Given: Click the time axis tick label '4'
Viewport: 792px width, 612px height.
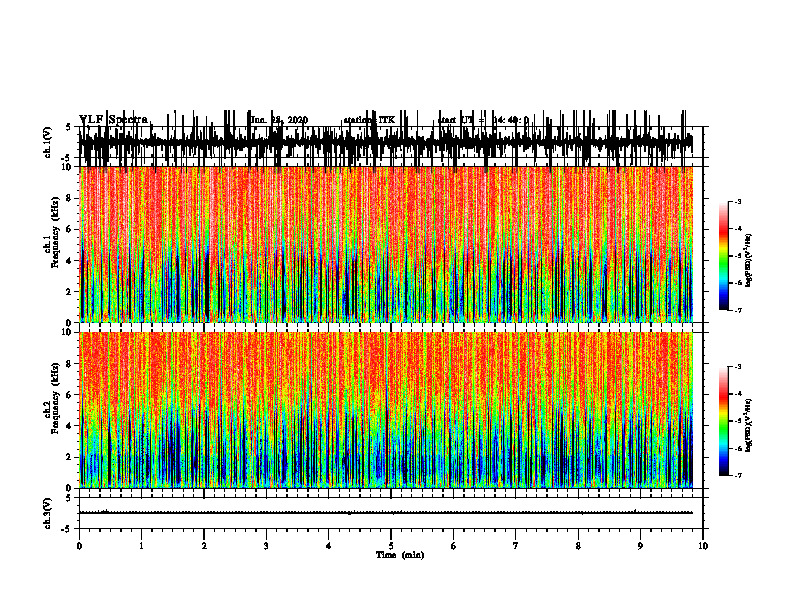Looking at the screenshot, I should point(329,546).
